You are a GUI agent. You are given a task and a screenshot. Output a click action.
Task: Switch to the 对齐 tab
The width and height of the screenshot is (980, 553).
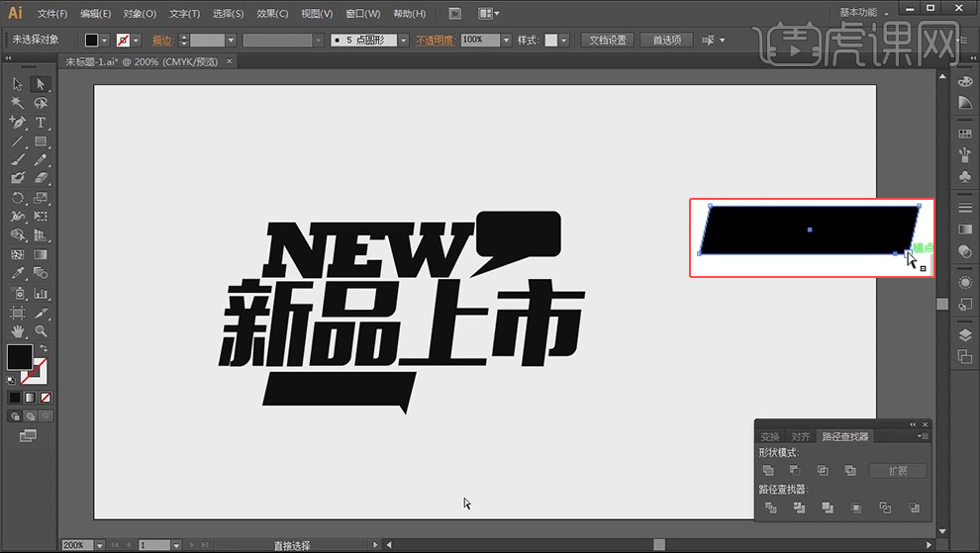(x=801, y=436)
